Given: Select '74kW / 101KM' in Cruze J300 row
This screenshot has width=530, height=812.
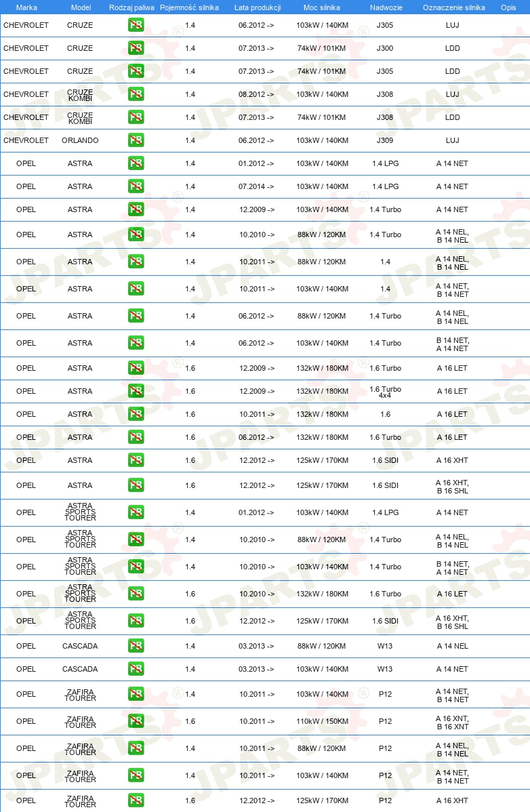Looking at the screenshot, I should click(321, 48).
